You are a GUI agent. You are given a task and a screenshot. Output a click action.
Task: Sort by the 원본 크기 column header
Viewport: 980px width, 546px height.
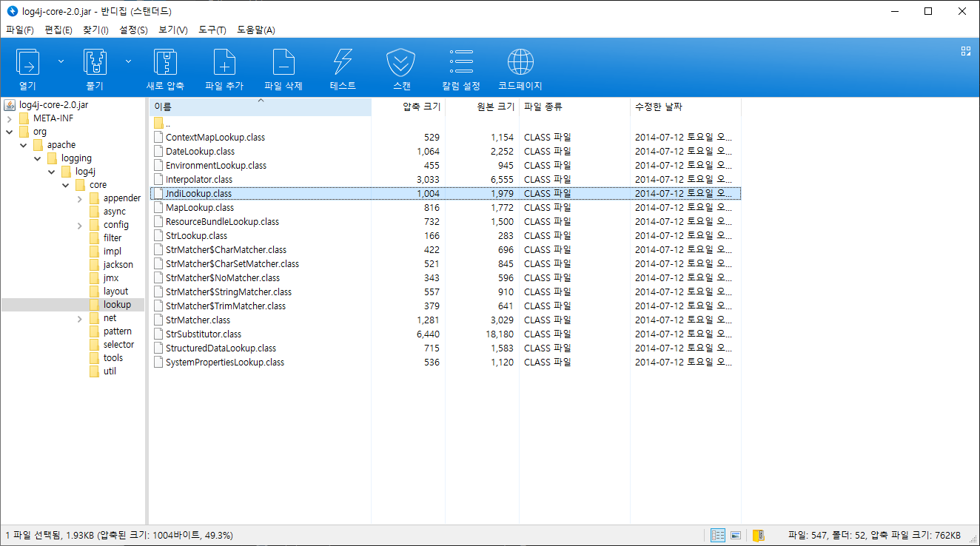[x=482, y=107]
